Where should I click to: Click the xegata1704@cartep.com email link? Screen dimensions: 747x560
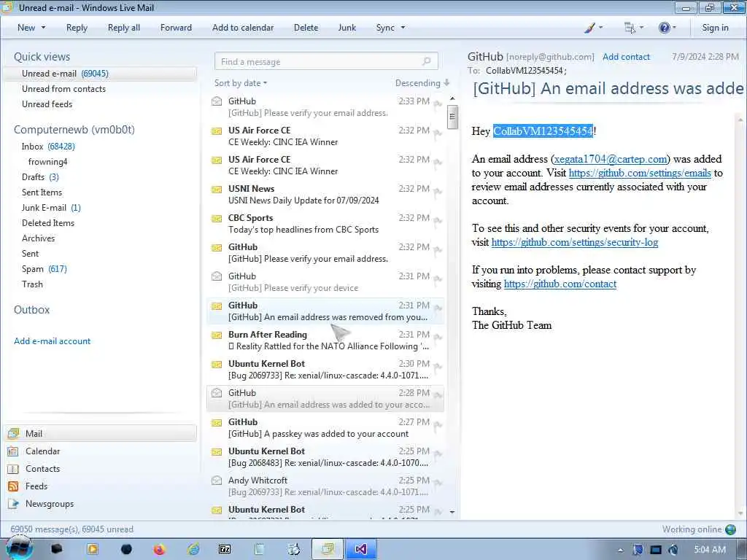[611, 159]
